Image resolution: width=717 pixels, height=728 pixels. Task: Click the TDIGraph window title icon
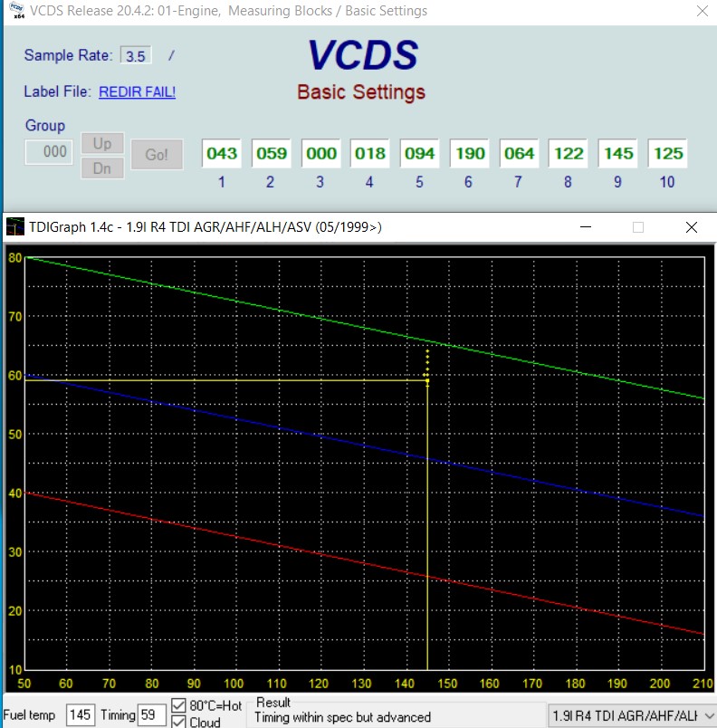pyautogui.click(x=14, y=227)
